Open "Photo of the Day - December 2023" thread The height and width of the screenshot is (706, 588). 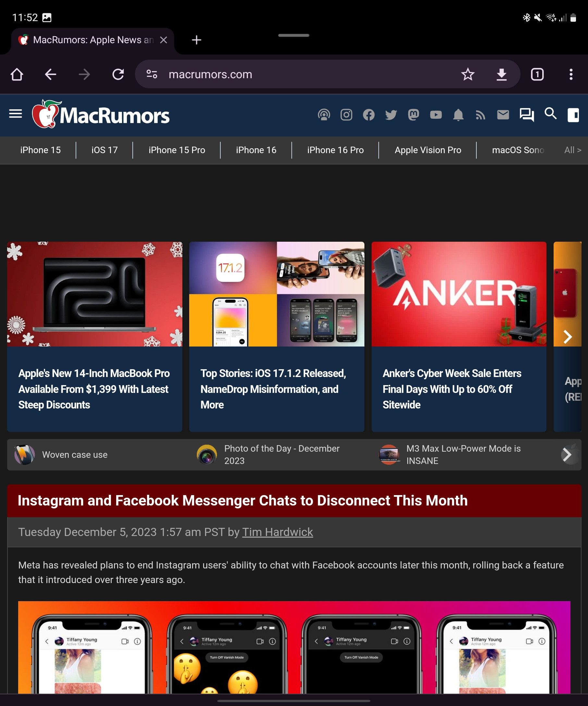coord(282,455)
